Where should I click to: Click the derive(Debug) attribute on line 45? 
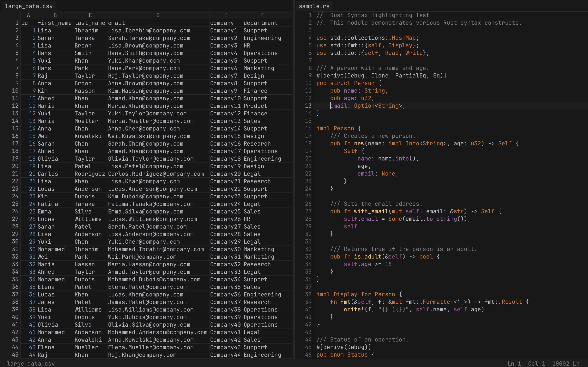click(344, 347)
